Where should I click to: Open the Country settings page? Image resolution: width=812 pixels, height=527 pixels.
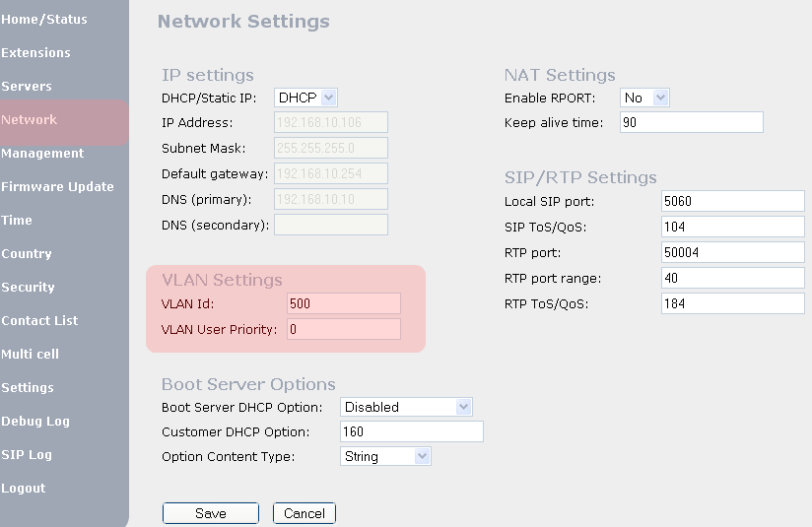tap(27, 254)
